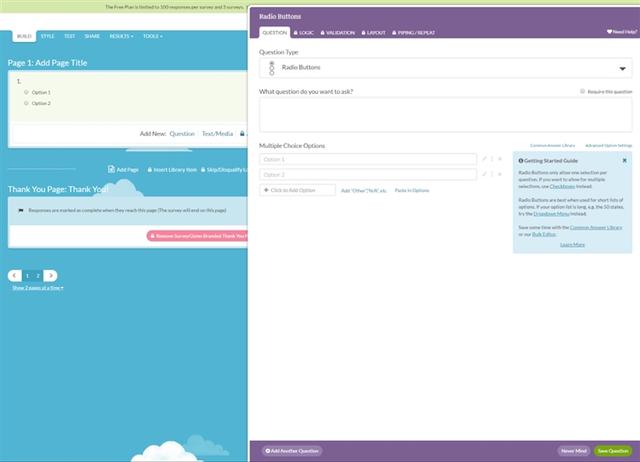Expand the Results menu dropdown
Screen dimensions: 640x462
122,36
